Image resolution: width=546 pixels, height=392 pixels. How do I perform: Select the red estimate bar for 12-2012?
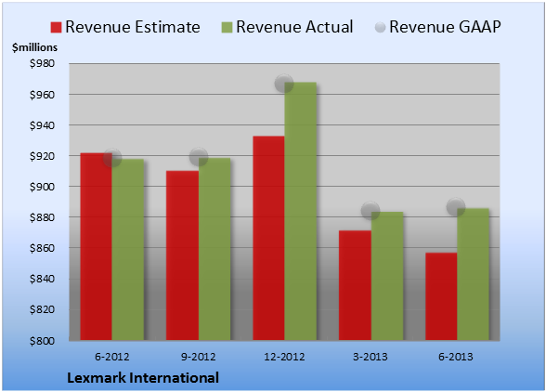(x=268, y=238)
